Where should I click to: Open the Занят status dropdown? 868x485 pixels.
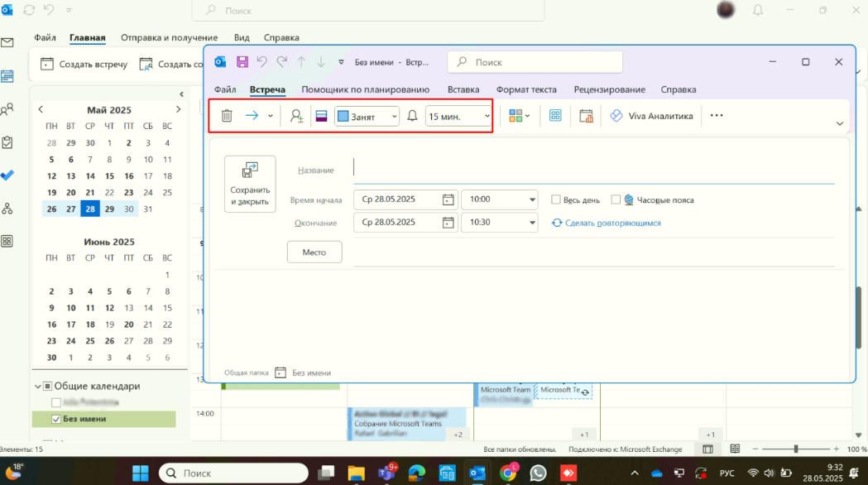point(366,116)
